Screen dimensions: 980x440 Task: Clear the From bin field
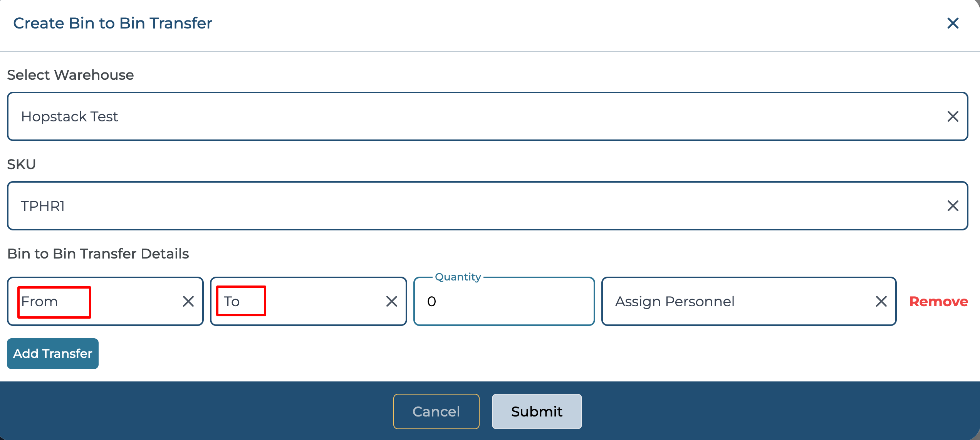188,301
